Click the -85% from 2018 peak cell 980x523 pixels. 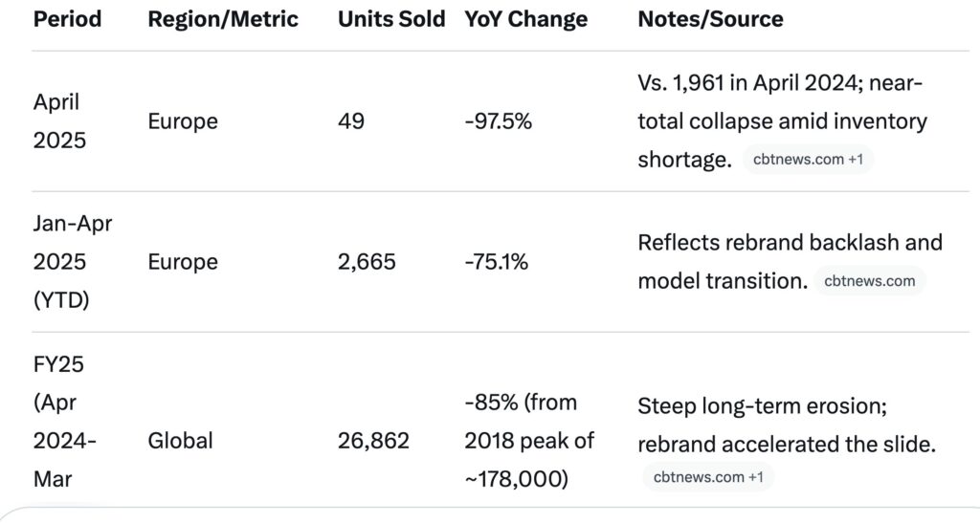529,441
